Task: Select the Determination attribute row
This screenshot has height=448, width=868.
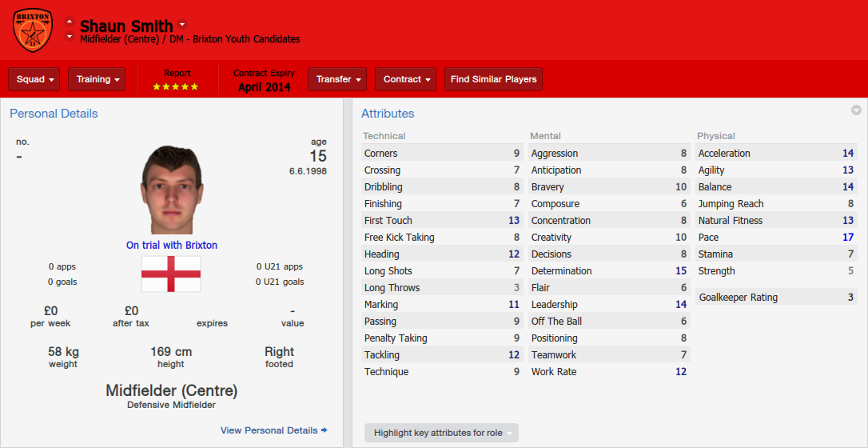Action: click(x=609, y=270)
